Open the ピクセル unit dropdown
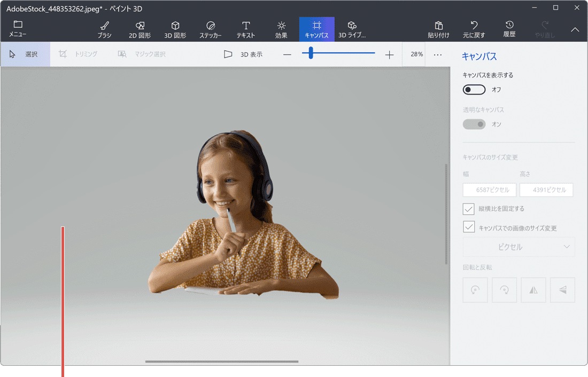The image size is (588, 377). click(x=518, y=247)
